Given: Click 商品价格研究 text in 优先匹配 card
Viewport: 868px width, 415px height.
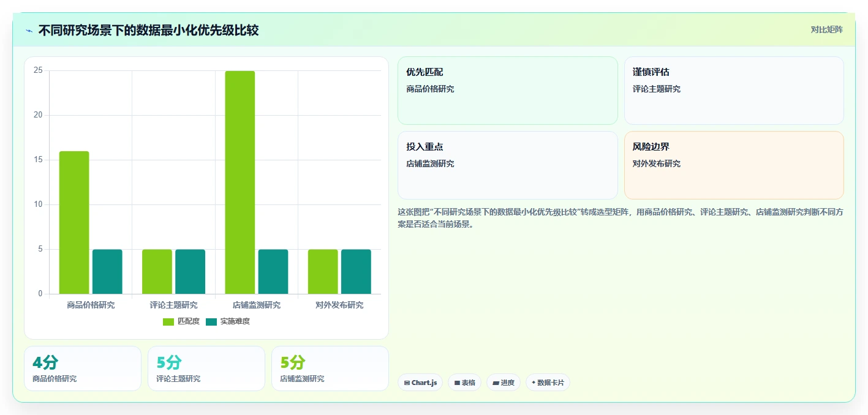Looking at the screenshot, I should coord(430,89).
